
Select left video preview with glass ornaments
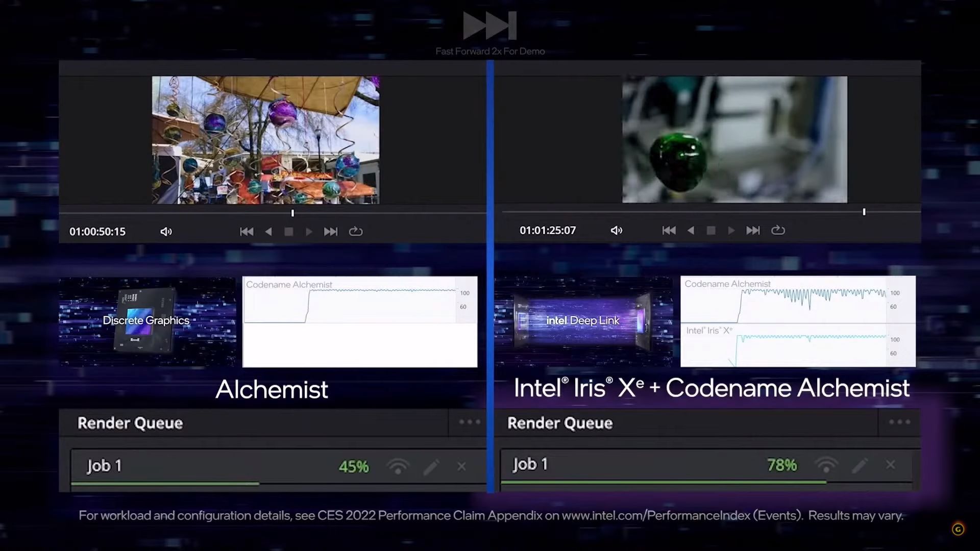tap(265, 140)
